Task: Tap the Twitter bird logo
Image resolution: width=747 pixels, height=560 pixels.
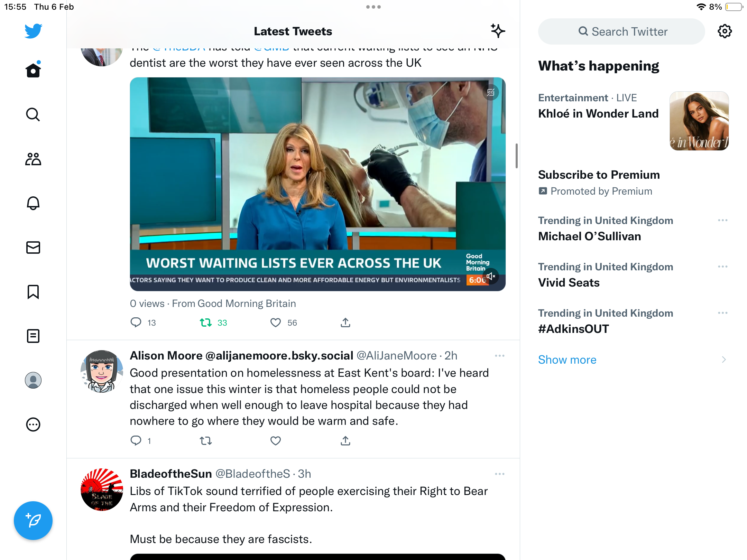Action: point(33,31)
